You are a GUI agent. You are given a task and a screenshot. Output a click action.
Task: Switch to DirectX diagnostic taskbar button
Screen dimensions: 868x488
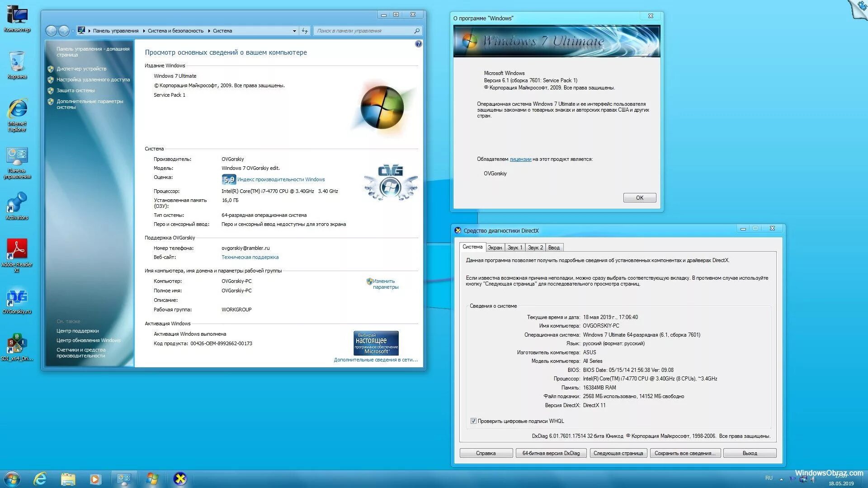pos(180,479)
